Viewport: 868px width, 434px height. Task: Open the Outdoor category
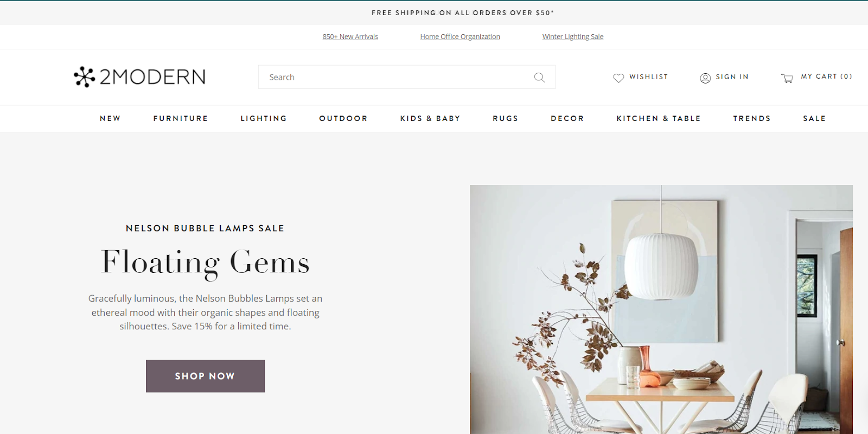343,118
